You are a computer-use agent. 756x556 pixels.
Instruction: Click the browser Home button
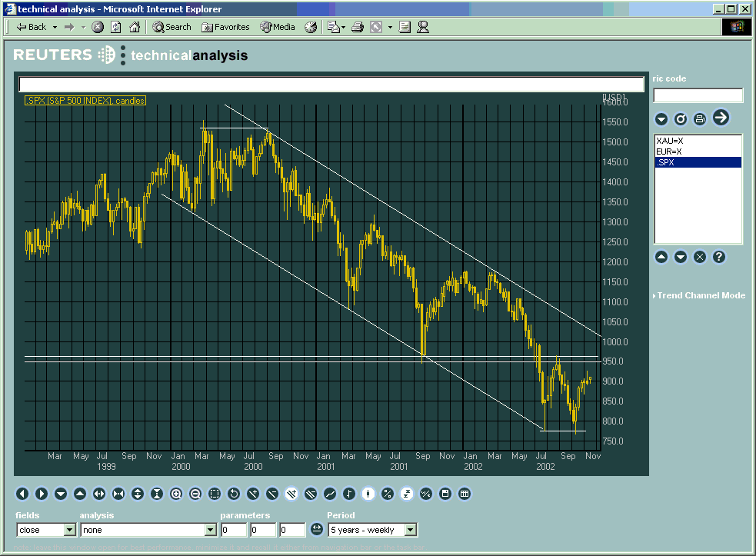click(x=135, y=27)
